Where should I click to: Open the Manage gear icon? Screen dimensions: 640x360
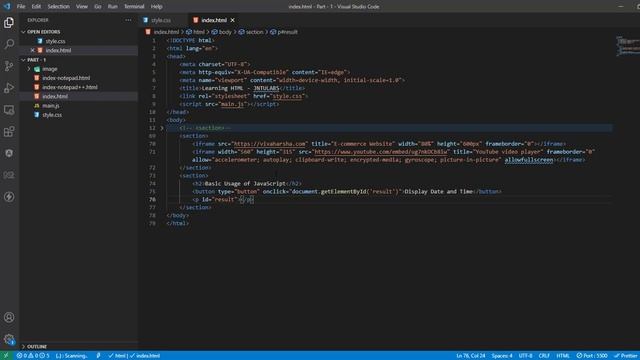click(x=9, y=339)
